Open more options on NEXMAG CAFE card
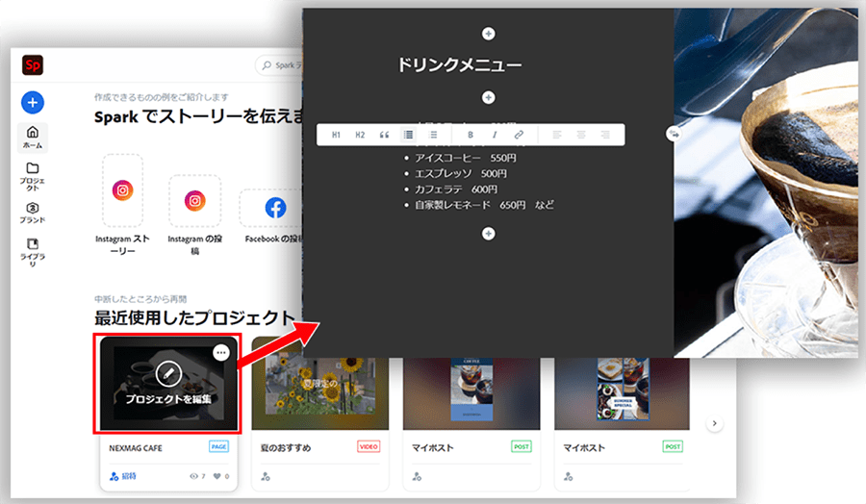The height and width of the screenshot is (504, 866). 221,352
